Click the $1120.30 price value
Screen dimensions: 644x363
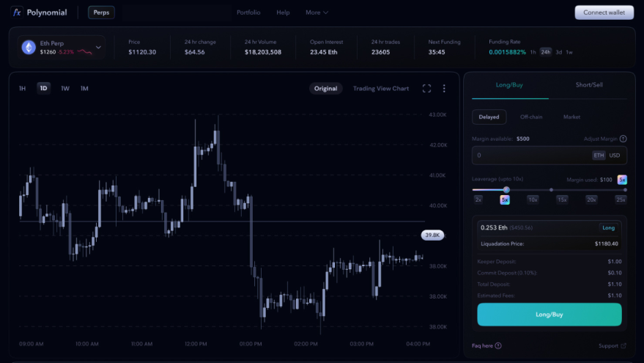[x=142, y=52]
